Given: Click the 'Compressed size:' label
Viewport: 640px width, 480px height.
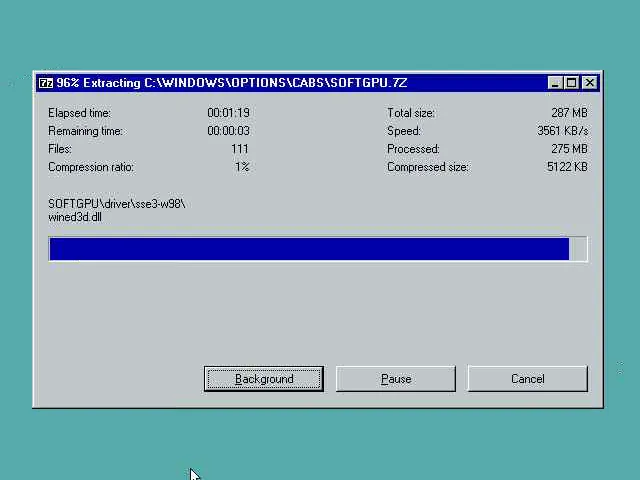Looking at the screenshot, I should (x=428, y=167).
